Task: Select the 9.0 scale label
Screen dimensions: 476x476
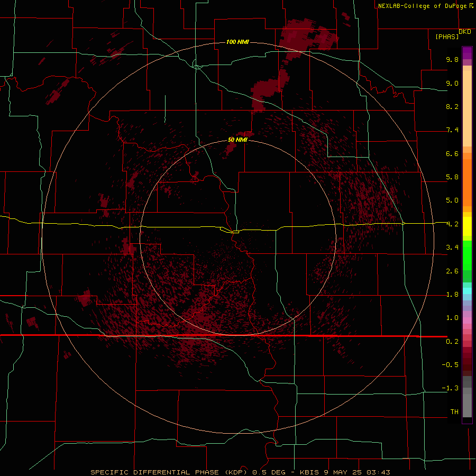Action: 452,83
